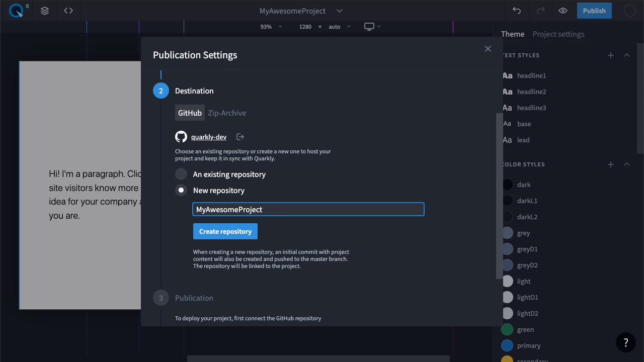644x362 pixels.
Task: Select An existing repository option
Action: pyautogui.click(x=181, y=174)
